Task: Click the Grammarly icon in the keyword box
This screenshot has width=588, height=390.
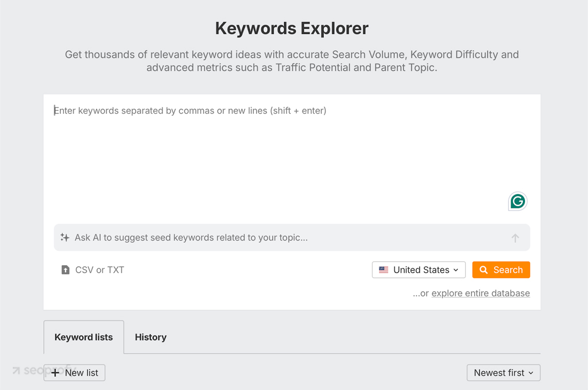Action: tap(517, 201)
